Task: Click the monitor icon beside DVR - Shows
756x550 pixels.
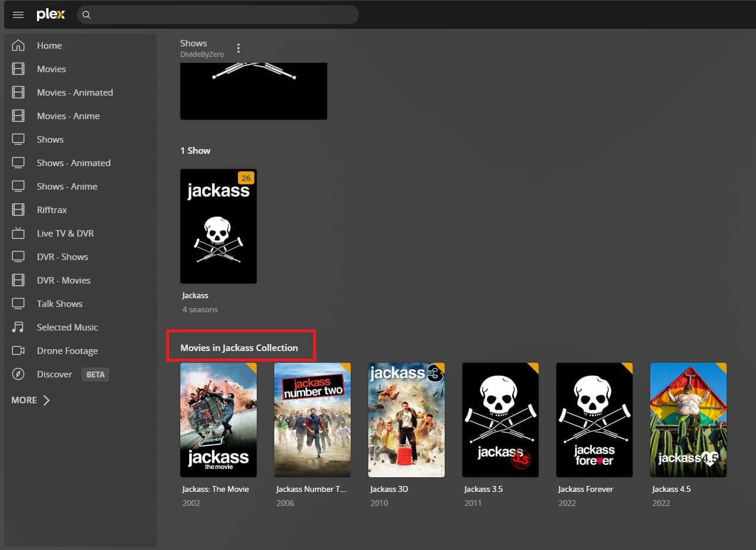Action: [18, 257]
